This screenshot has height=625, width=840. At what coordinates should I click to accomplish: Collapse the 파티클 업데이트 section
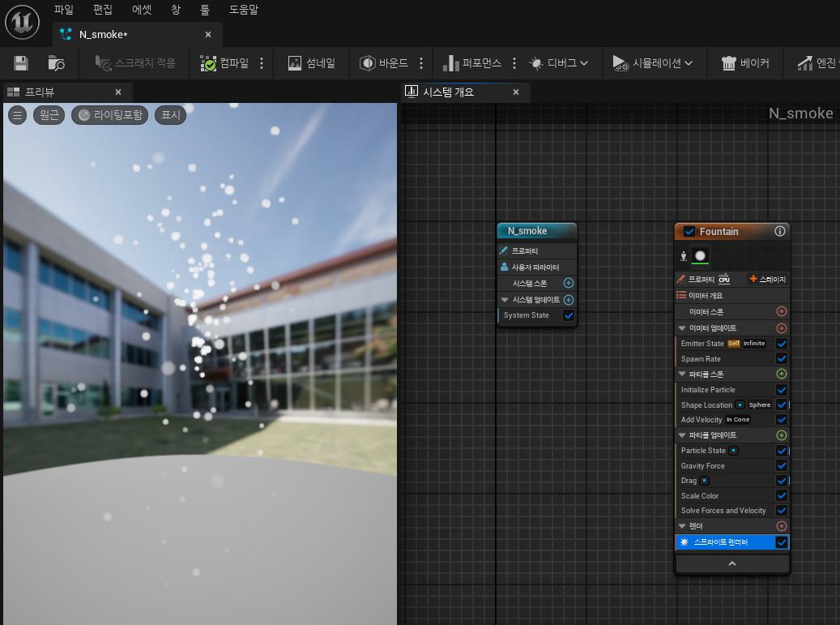682,435
